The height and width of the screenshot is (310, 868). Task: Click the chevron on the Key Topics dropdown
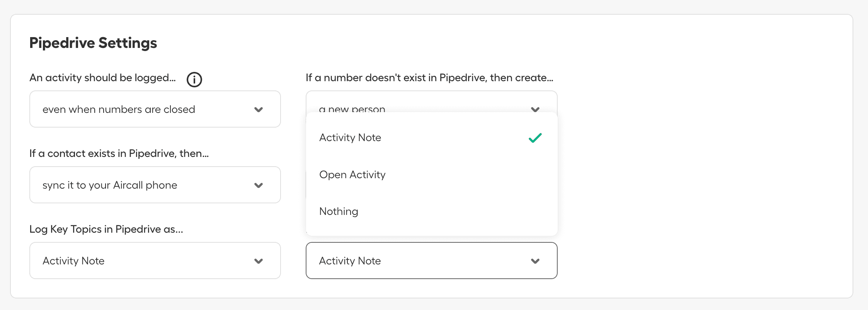tap(259, 261)
